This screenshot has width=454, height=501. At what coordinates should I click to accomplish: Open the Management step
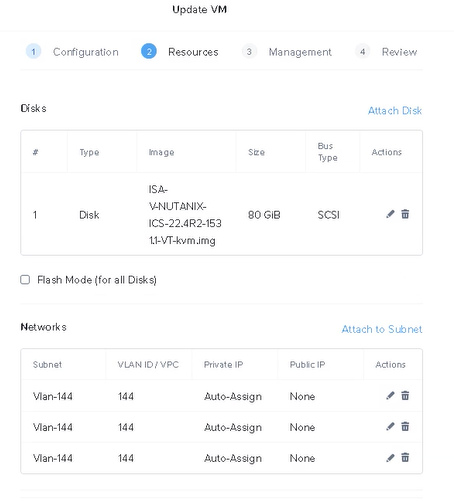click(x=300, y=52)
